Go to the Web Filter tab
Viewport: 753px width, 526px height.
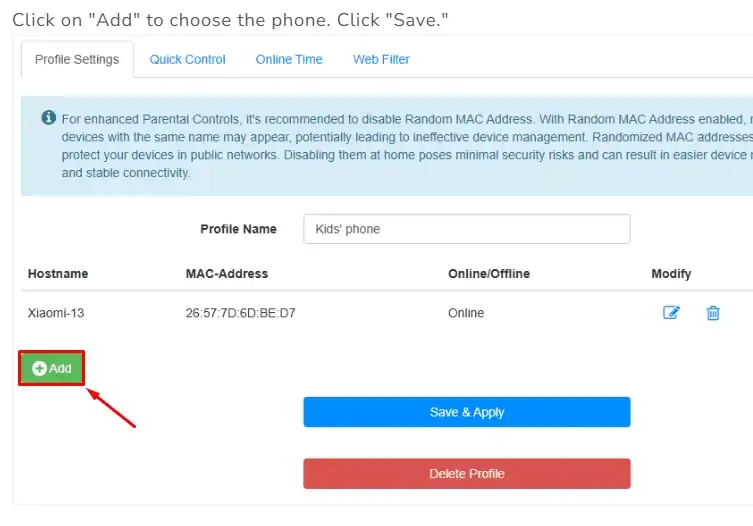click(x=381, y=60)
